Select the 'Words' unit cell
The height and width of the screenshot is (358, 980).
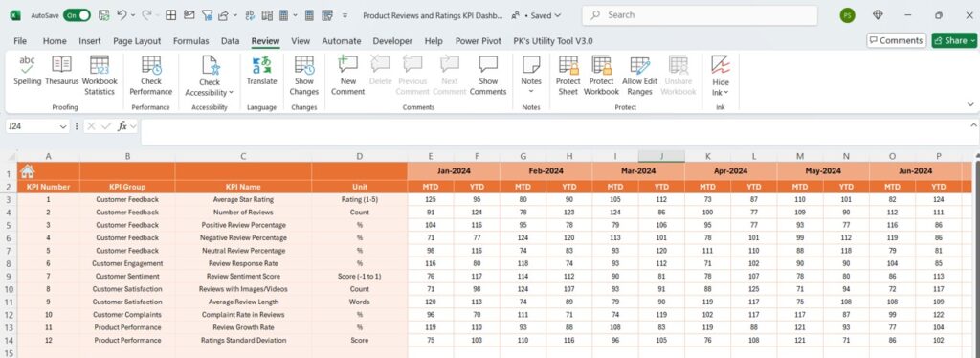point(360,302)
